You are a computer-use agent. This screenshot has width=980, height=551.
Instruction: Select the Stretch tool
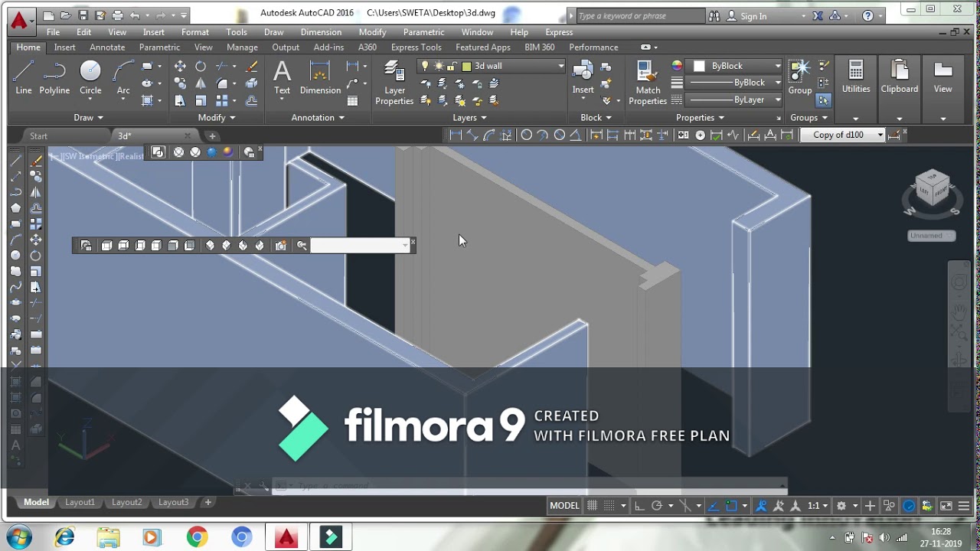[180, 100]
